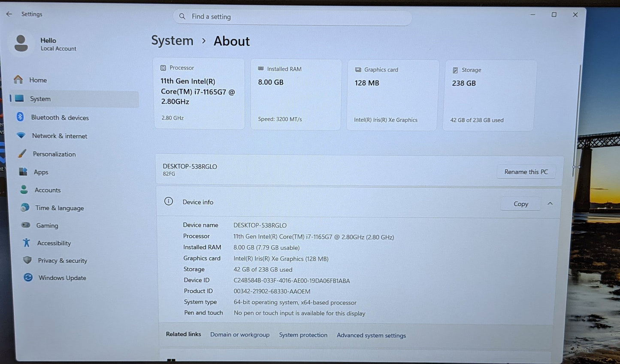620x364 pixels.
Task: Copy device info to clipboard
Action: click(x=520, y=204)
